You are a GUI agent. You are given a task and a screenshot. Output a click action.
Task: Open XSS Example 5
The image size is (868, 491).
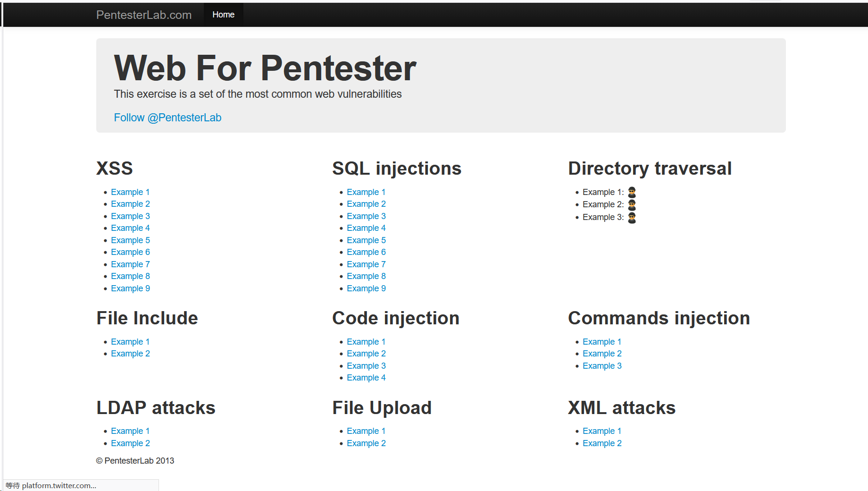click(130, 240)
